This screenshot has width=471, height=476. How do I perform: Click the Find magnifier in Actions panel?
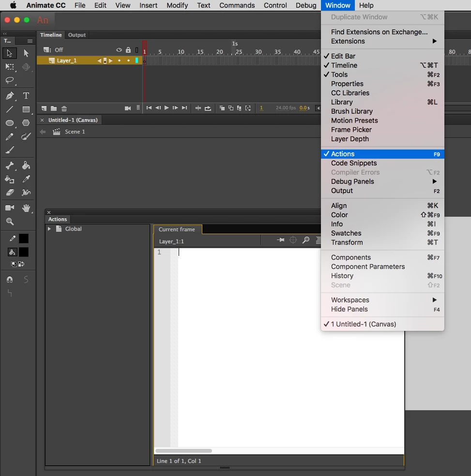(x=306, y=240)
